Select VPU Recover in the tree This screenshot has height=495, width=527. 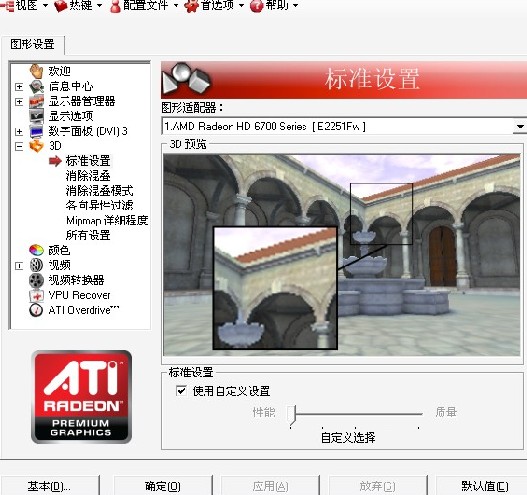(79, 295)
